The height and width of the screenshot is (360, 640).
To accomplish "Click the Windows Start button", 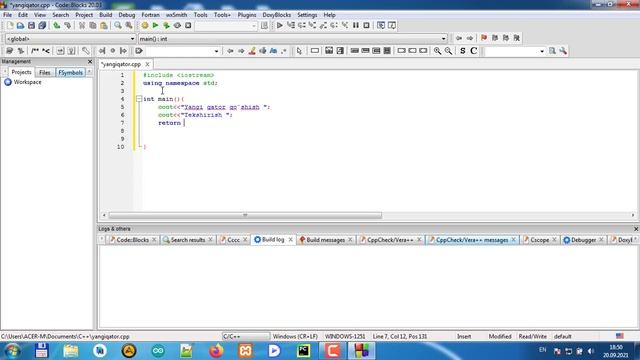I will tap(12, 351).
